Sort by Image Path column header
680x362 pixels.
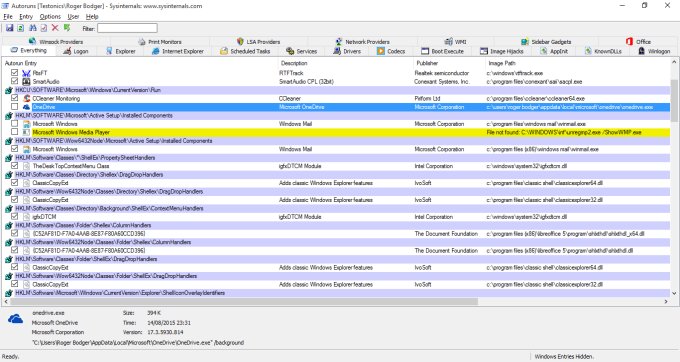coord(578,63)
